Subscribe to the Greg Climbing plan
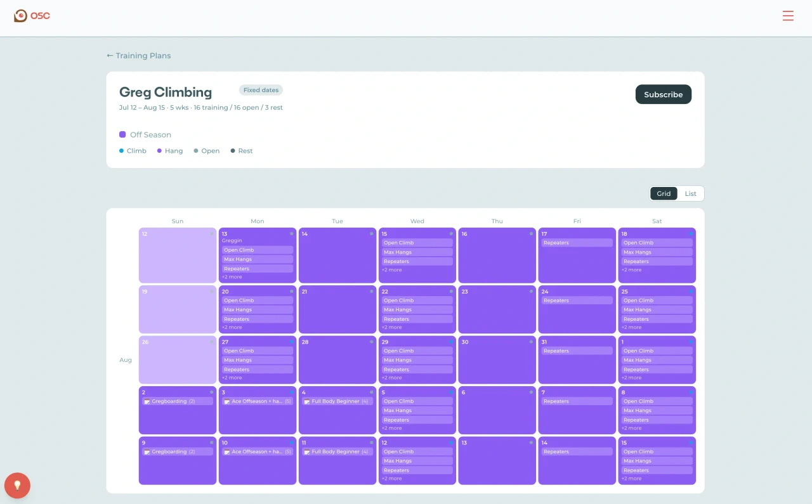 click(x=664, y=94)
